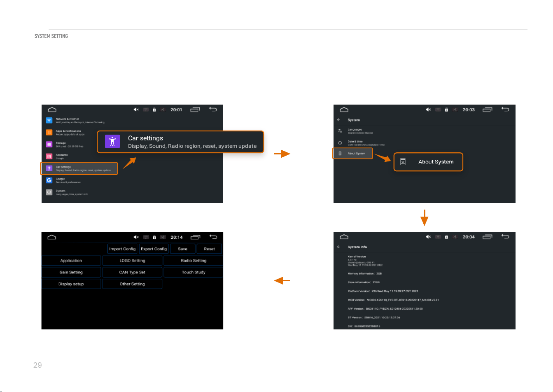Tap home icon on the 20:14 screen

(x=52, y=237)
